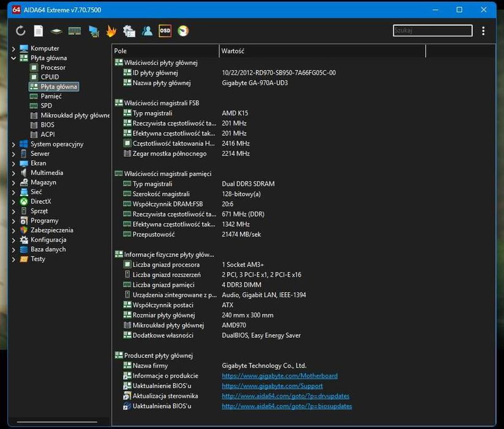This screenshot has width=504, height=429.
Task: Click the user profile toolbar icon
Action: (147, 31)
